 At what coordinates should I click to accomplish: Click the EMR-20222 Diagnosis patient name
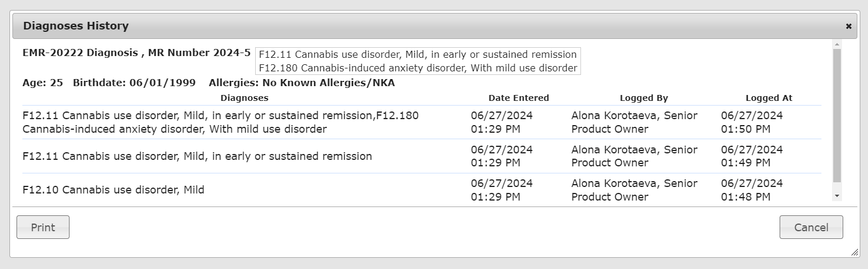click(80, 53)
